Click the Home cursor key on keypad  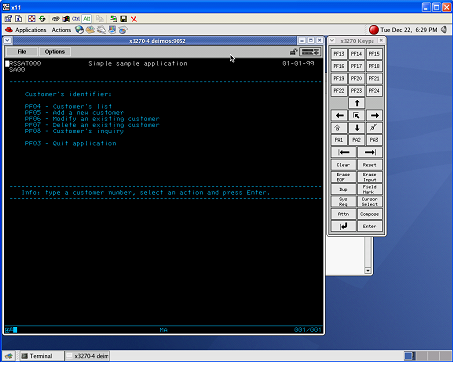click(357, 115)
